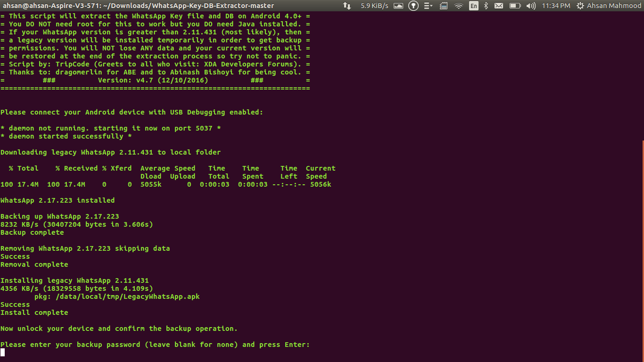Click the "4356 KB/s (18329558 bytes" line
644x362 pixels.
(x=77, y=288)
